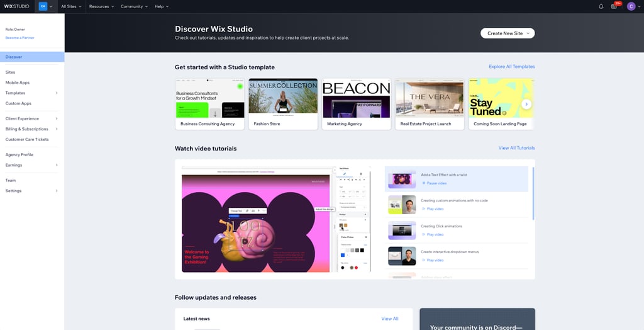The width and height of the screenshot is (644, 330).
Task: Pause the Text Effect tutorial video
Action: [x=434, y=183]
